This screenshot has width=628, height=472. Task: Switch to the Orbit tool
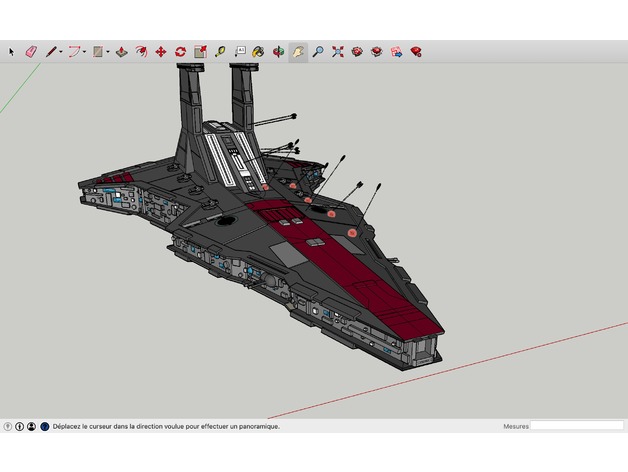coord(278,51)
